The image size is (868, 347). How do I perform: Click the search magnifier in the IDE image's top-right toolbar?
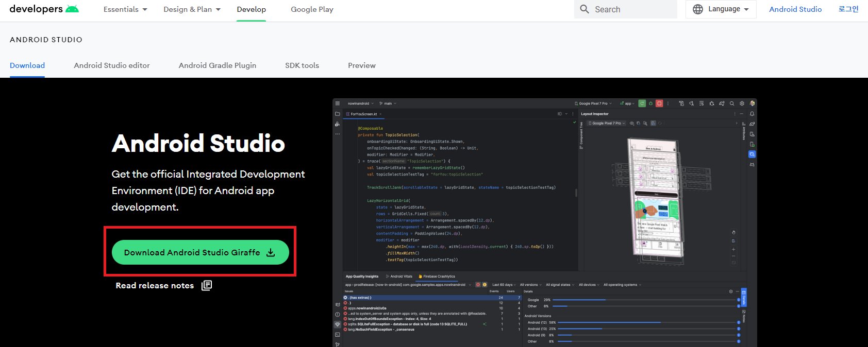click(x=732, y=103)
